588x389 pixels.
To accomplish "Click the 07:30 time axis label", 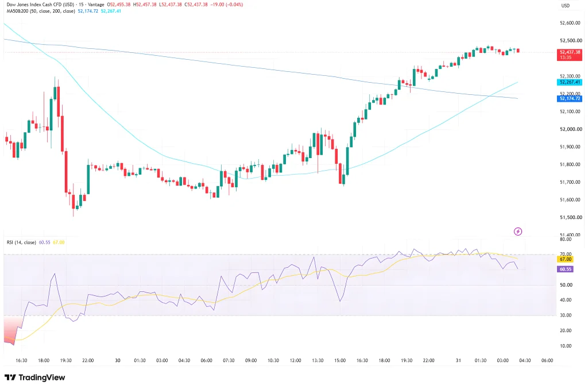I will (229, 360).
